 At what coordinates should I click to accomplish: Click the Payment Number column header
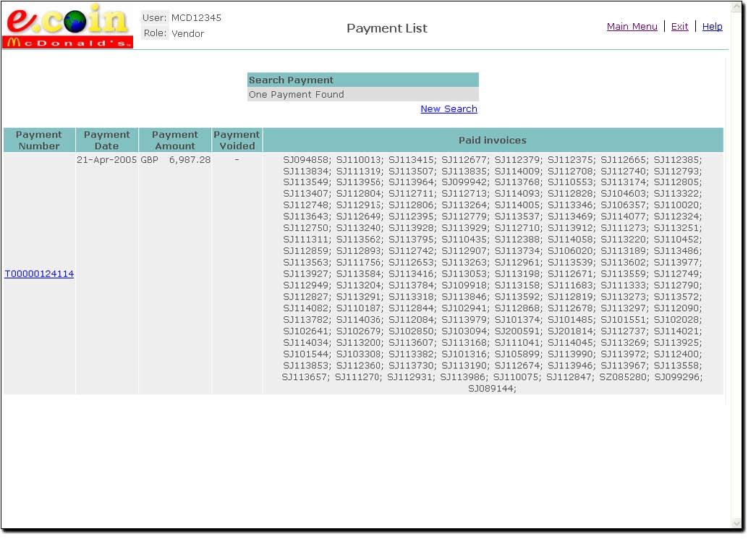tap(39, 140)
